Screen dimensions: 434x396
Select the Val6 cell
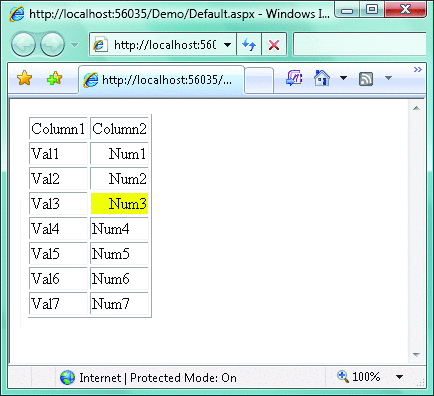[x=58, y=278]
